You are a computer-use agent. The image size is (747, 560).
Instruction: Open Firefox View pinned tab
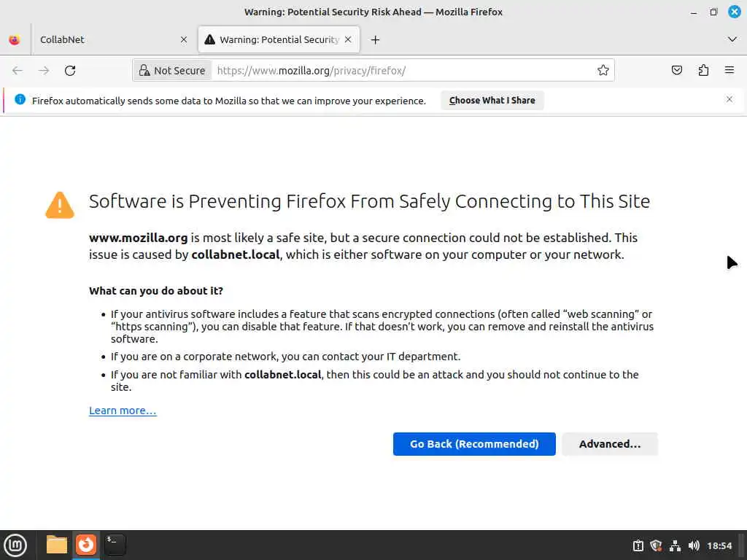click(x=15, y=40)
